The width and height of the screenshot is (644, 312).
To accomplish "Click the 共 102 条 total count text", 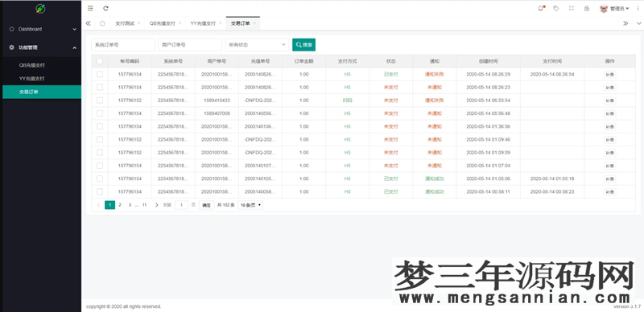I will (x=225, y=205).
